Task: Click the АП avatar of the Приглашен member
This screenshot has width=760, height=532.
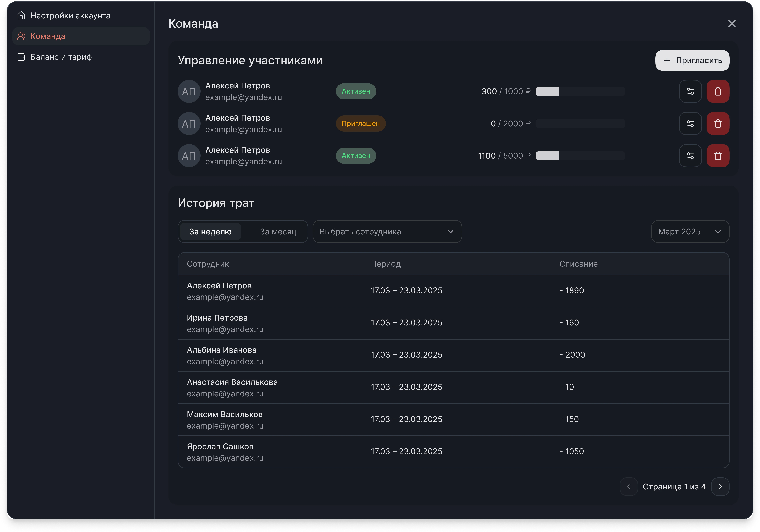Action: click(x=189, y=123)
